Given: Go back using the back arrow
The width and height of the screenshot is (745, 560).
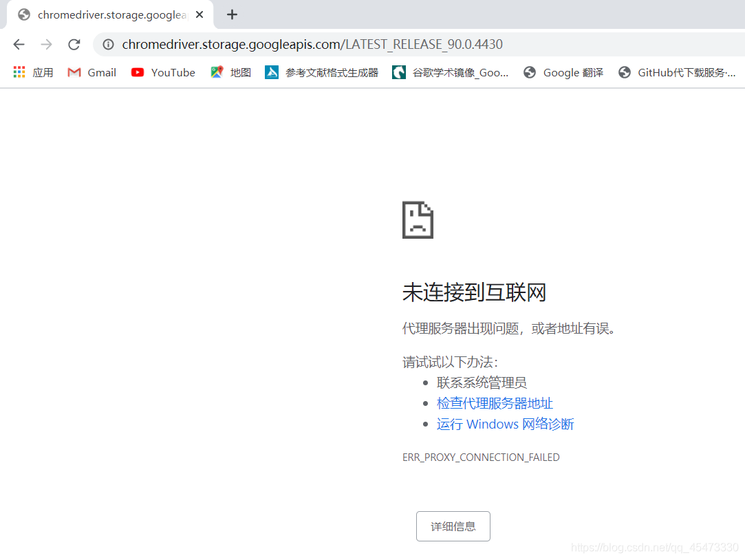Looking at the screenshot, I should [x=19, y=44].
